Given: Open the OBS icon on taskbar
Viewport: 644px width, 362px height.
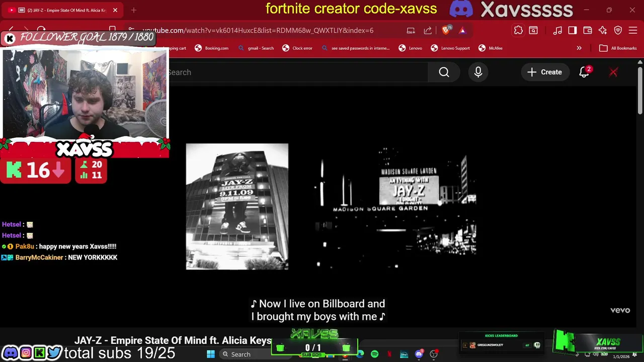Looking at the screenshot, I should (434, 354).
